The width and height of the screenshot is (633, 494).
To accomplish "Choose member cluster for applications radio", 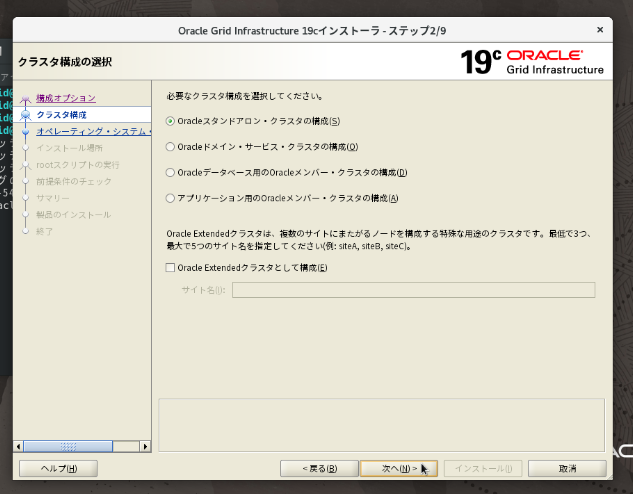I will (170, 198).
